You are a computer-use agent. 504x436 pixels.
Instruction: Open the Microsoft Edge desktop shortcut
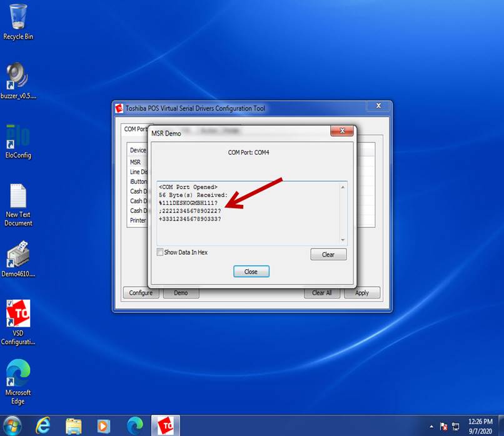pyautogui.click(x=18, y=375)
